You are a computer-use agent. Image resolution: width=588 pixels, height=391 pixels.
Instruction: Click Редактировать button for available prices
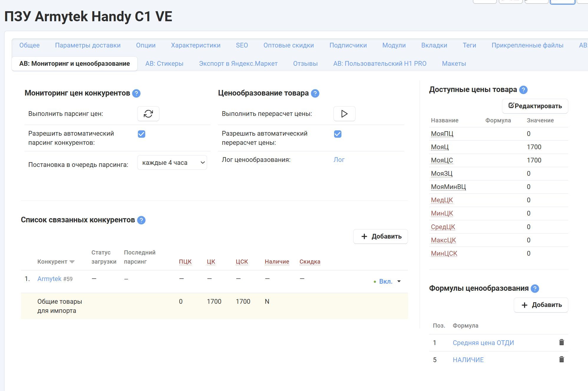pyautogui.click(x=535, y=106)
